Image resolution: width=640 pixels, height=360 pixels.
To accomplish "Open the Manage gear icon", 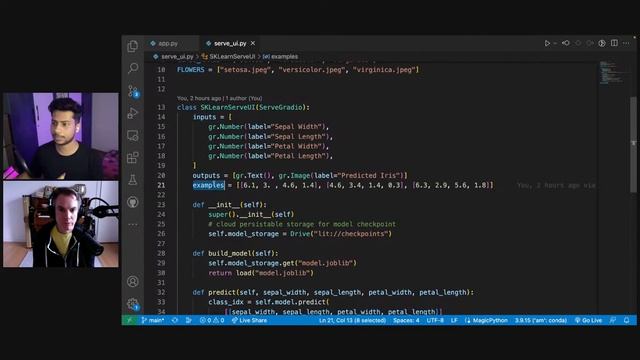I will click(133, 304).
